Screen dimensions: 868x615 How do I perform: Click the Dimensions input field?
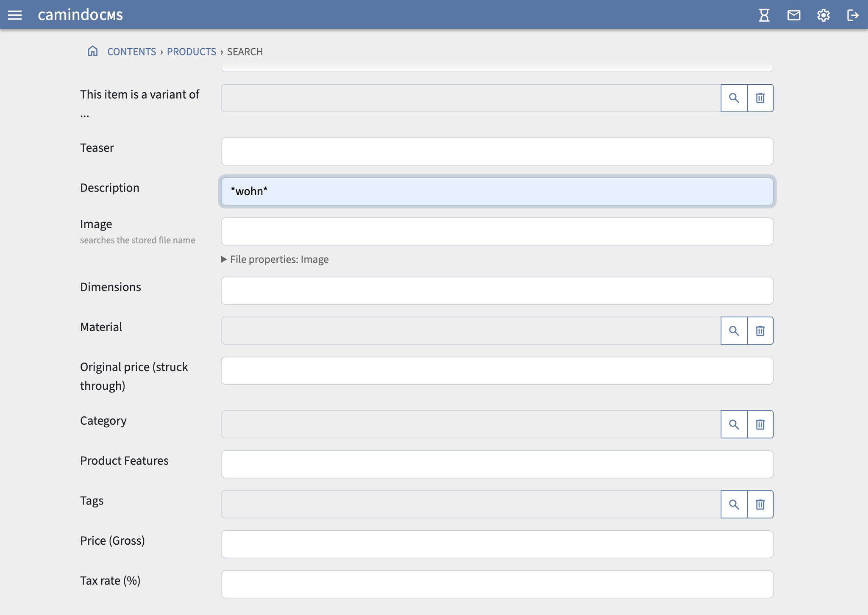[497, 291]
